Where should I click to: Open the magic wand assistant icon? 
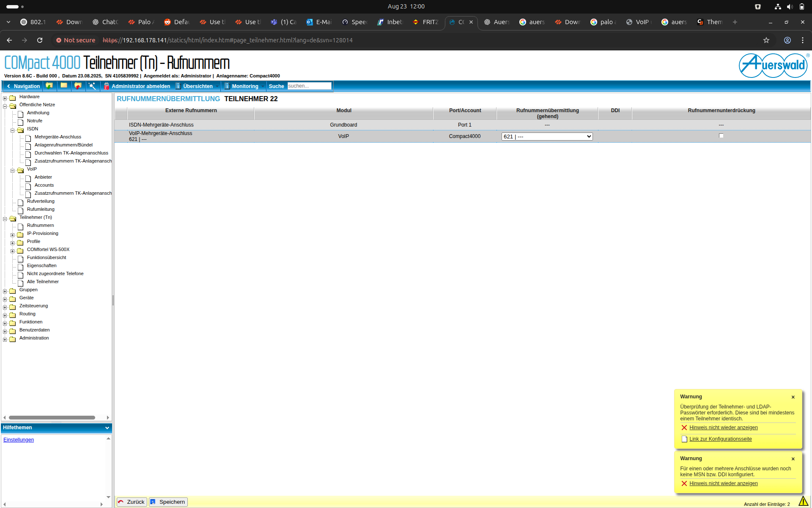pyautogui.click(x=92, y=86)
